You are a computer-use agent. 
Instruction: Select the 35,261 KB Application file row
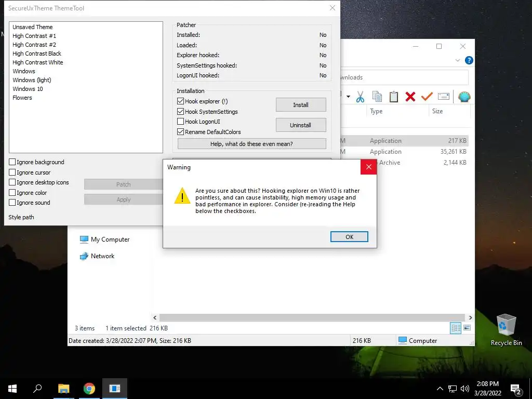(x=404, y=152)
